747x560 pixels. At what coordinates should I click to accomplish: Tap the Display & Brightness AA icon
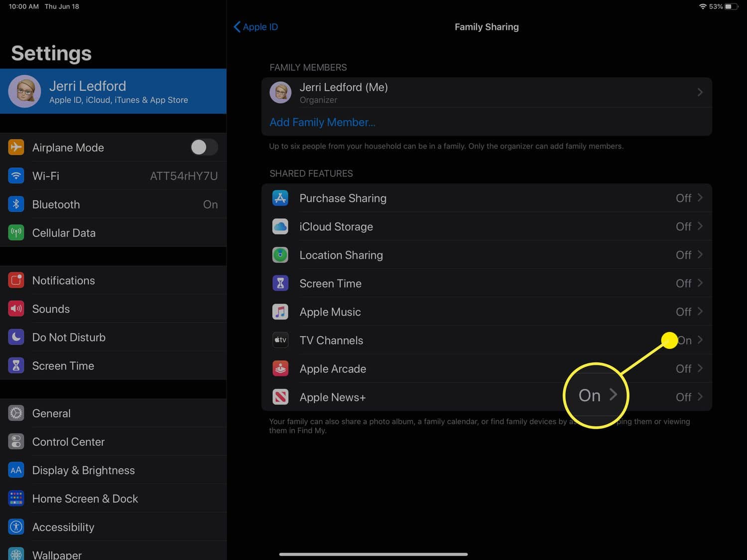pos(16,470)
